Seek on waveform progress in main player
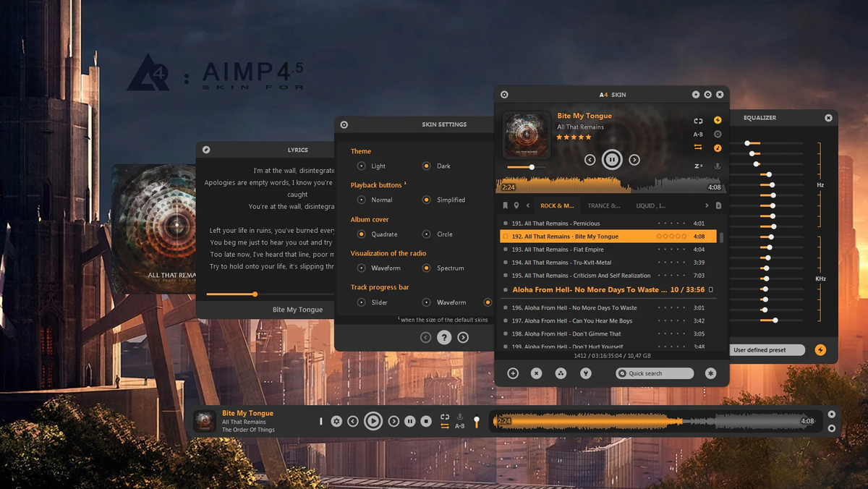Image resolution: width=868 pixels, height=489 pixels. pos(612,184)
